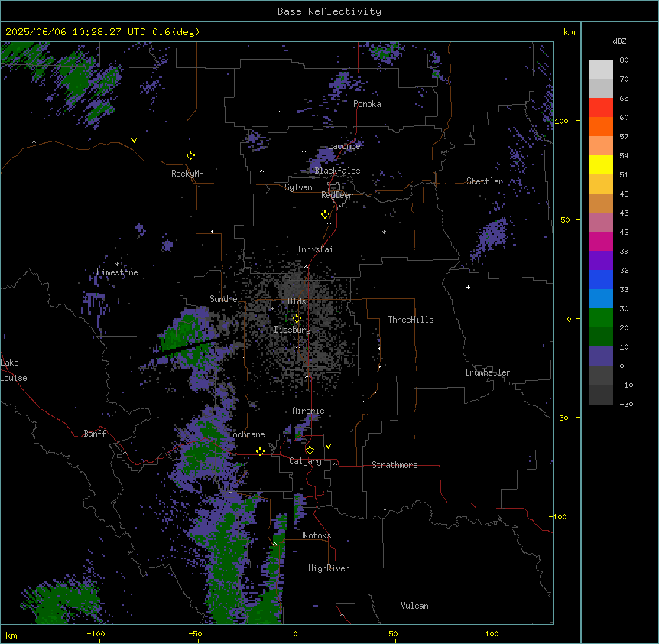The width and height of the screenshot is (659, 644).
Task: Click the Vulcan label
Action: pos(415,606)
